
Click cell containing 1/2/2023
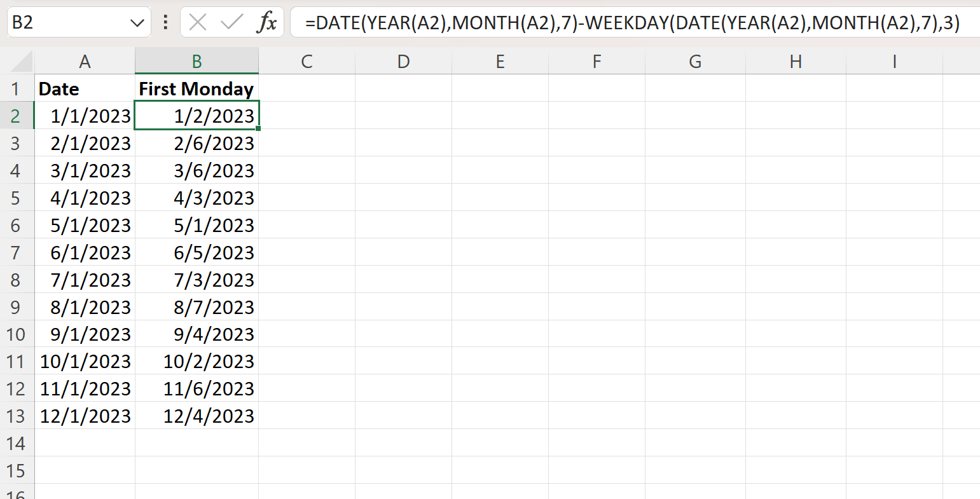pos(197,116)
